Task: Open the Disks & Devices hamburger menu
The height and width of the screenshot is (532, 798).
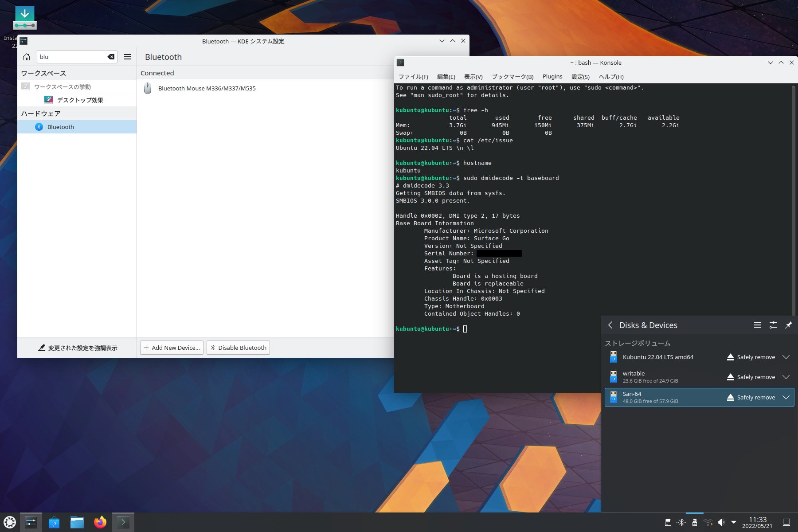Action: (757, 325)
